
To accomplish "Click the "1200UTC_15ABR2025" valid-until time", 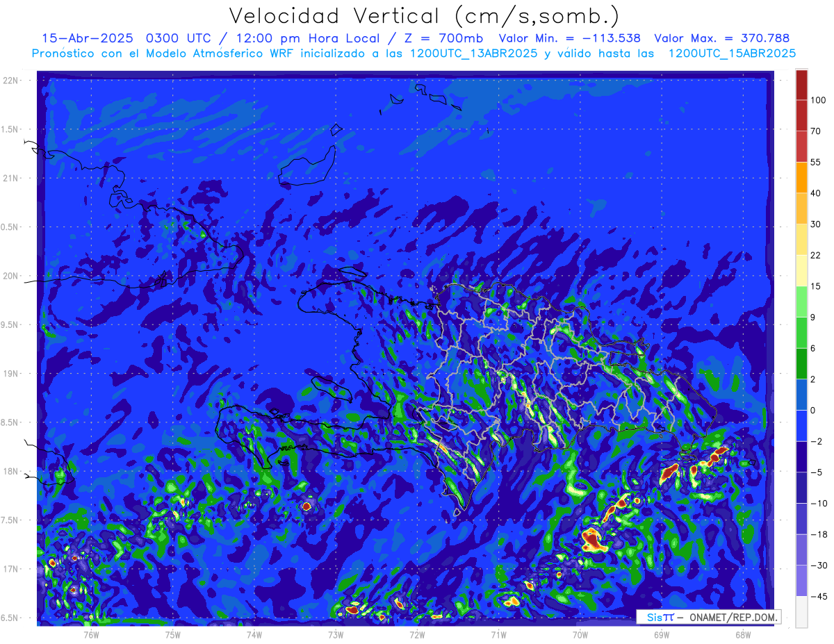I will (x=732, y=53).
